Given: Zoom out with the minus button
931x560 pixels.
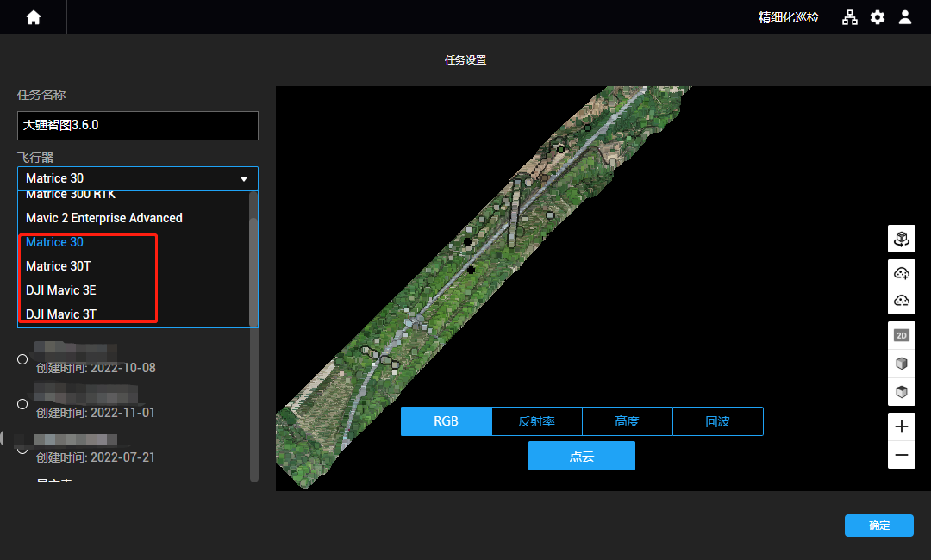Looking at the screenshot, I should point(902,455).
